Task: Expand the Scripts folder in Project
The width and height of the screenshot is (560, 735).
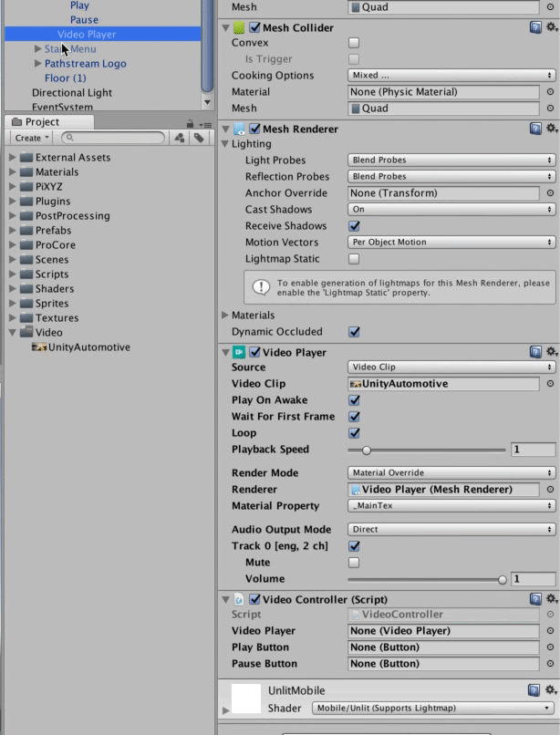Action: click(12, 274)
